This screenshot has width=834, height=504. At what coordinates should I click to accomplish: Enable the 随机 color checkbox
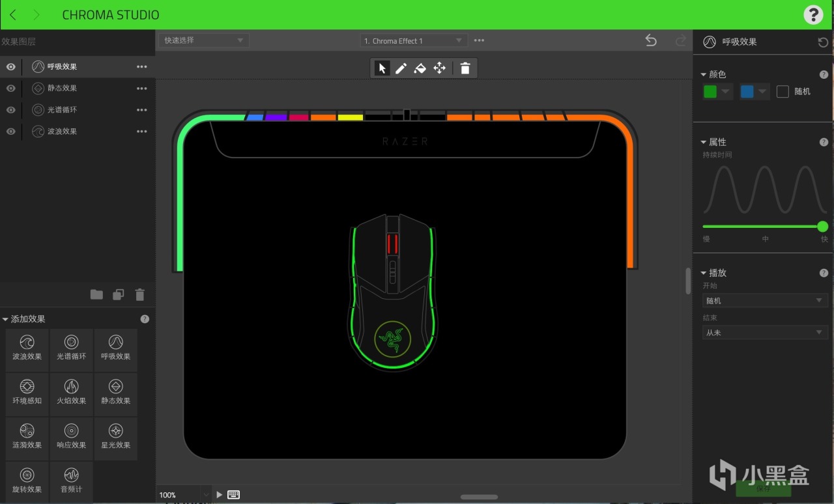[x=783, y=92]
